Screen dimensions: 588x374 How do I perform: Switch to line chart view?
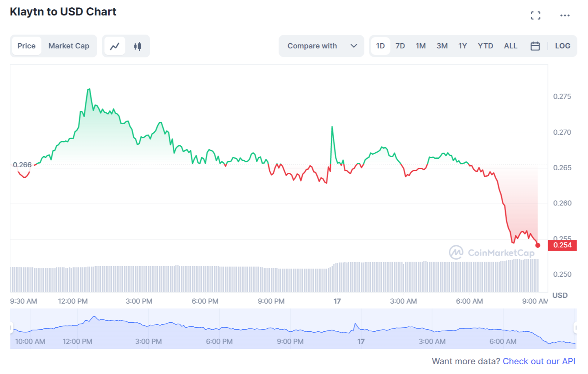click(x=115, y=46)
